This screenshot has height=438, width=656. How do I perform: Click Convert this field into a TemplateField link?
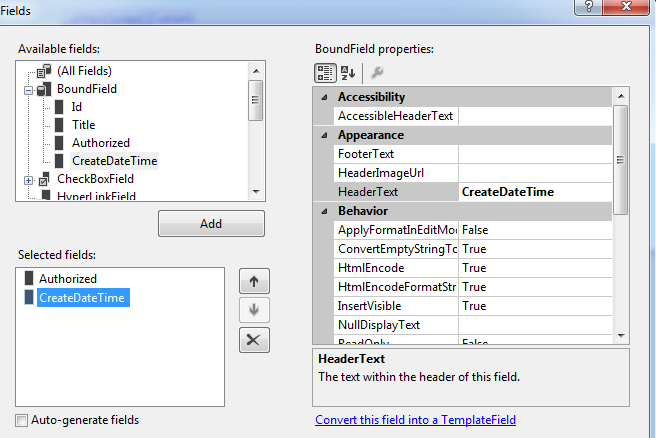(415, 420)
